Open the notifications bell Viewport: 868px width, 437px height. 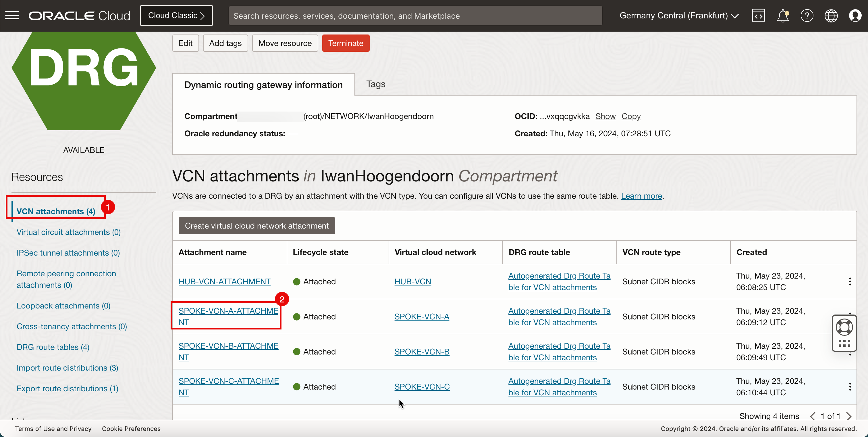pyautogui.click(x=783, y=16)
